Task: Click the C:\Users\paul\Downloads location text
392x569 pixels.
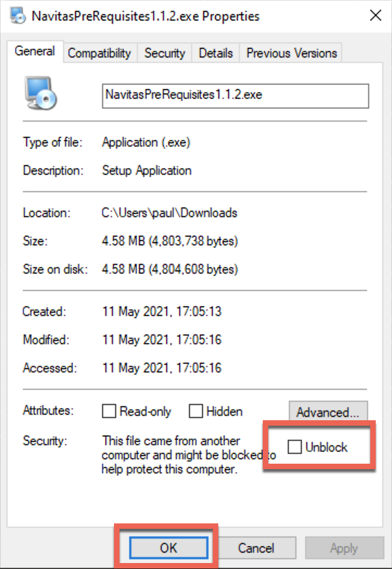Action: tap(169, 213)
